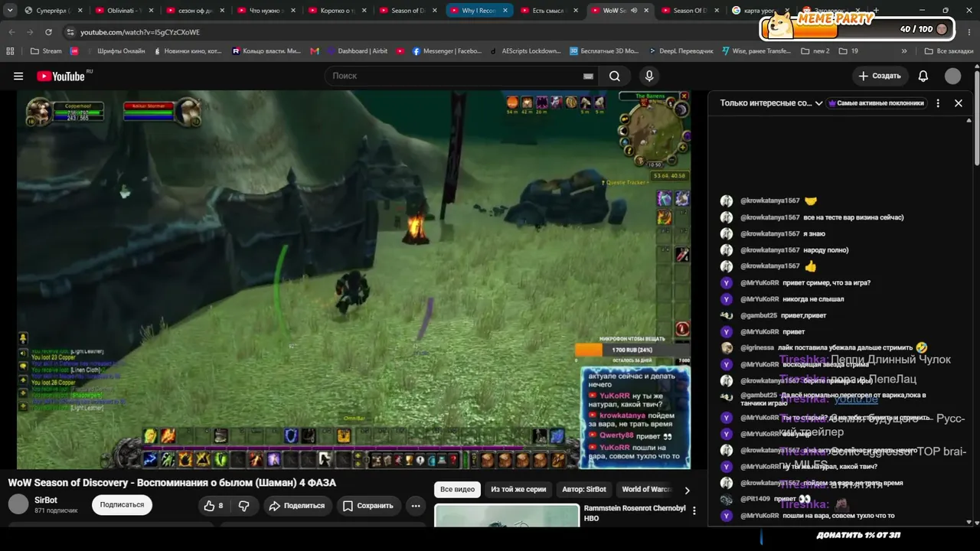
Task: Open the Rammstein Rosenrot Chernobyl video thumbnail
Action: coord(507,516)
